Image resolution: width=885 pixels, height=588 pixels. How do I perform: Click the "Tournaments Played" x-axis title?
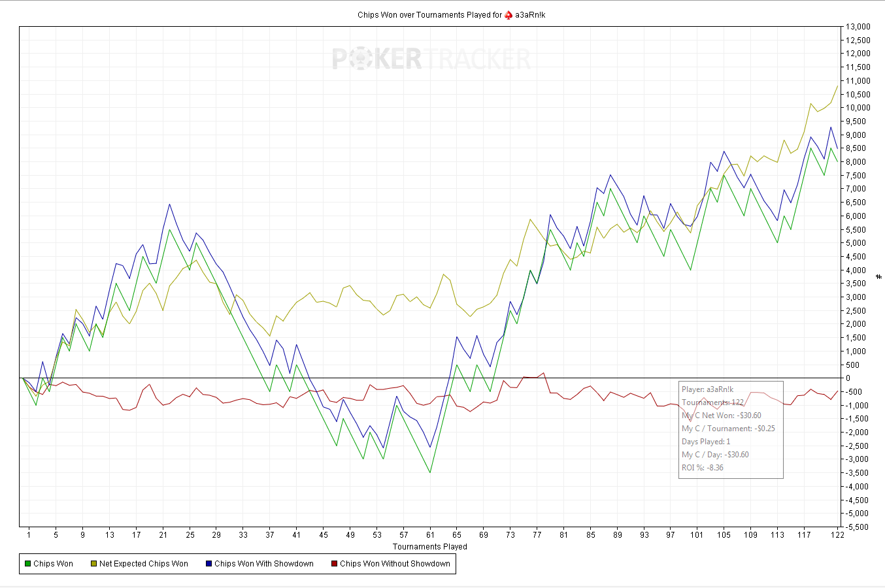coord(429,547)
